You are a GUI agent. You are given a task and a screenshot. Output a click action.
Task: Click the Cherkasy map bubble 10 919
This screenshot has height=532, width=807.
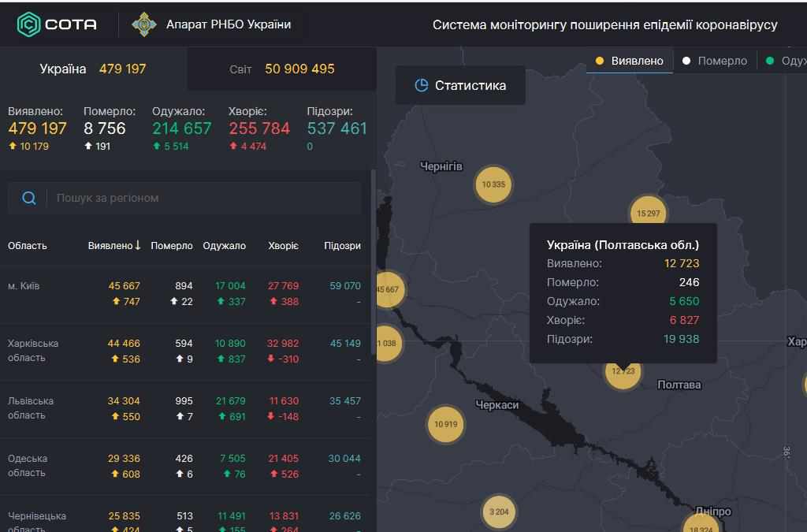pos(445,425)
